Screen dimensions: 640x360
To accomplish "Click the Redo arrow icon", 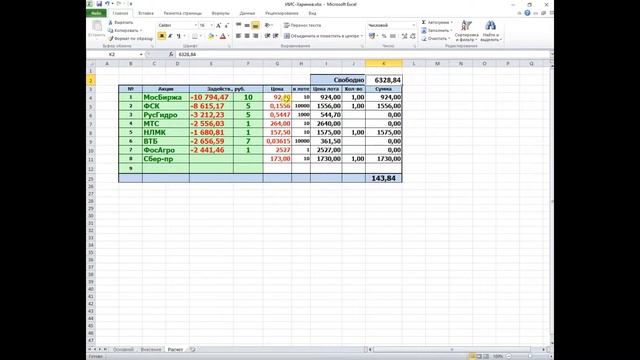I will pyautogui.click(x=118, y=4).
